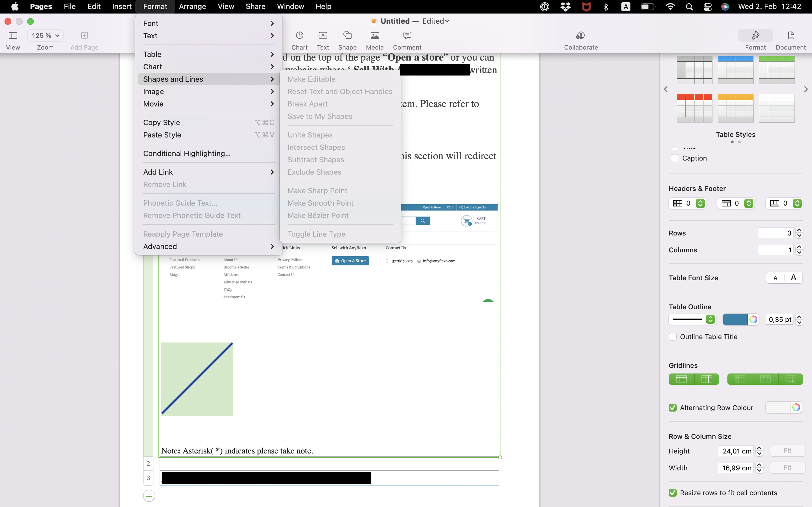Select the red header table style thumbnail

click(x=694, y=108)
